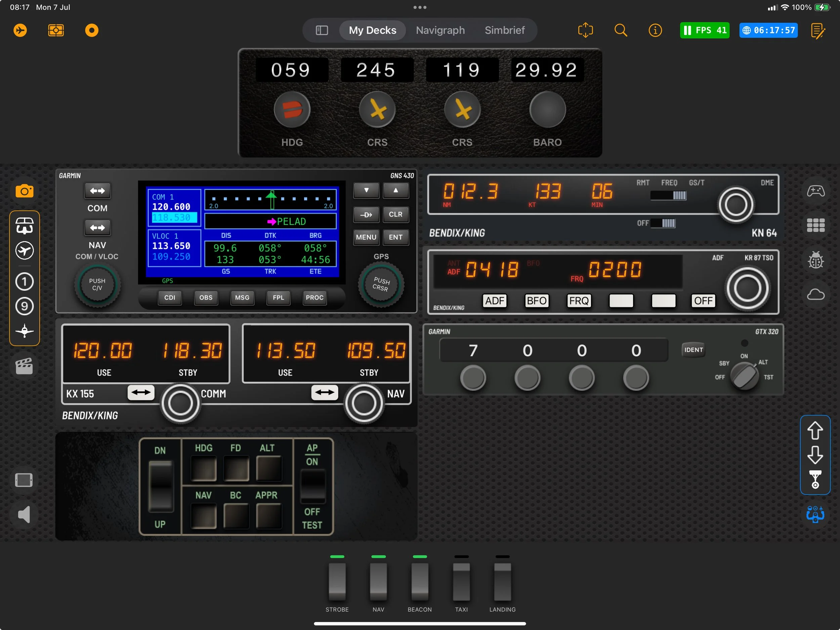Viewport: 840px width, 630px height.
Task: Select the cockpit view icon in left sidebar
Action: coord(24,226)
